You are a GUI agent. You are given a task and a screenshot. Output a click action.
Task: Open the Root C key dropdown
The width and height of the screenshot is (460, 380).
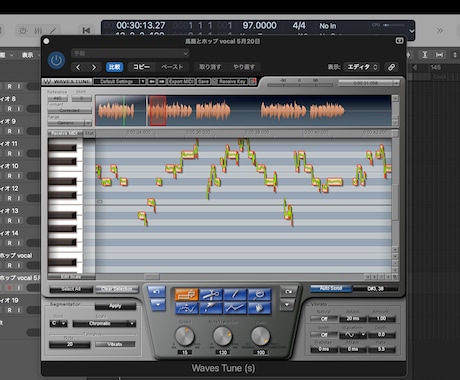(58, 323)
